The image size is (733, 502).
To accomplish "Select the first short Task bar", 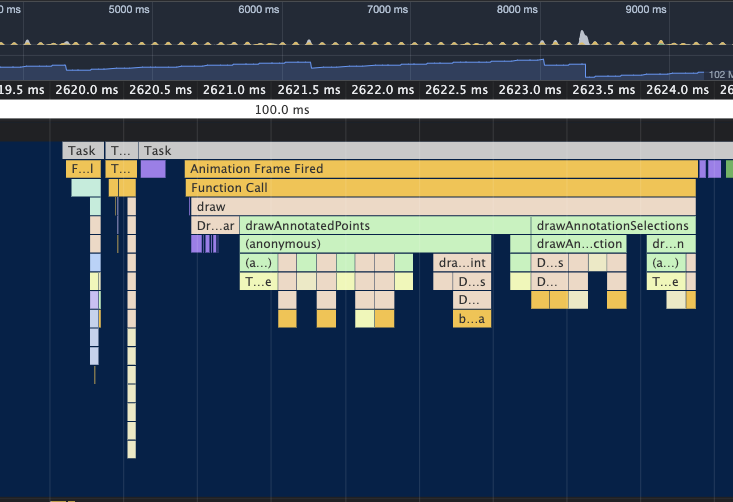I will coord(83,151).
